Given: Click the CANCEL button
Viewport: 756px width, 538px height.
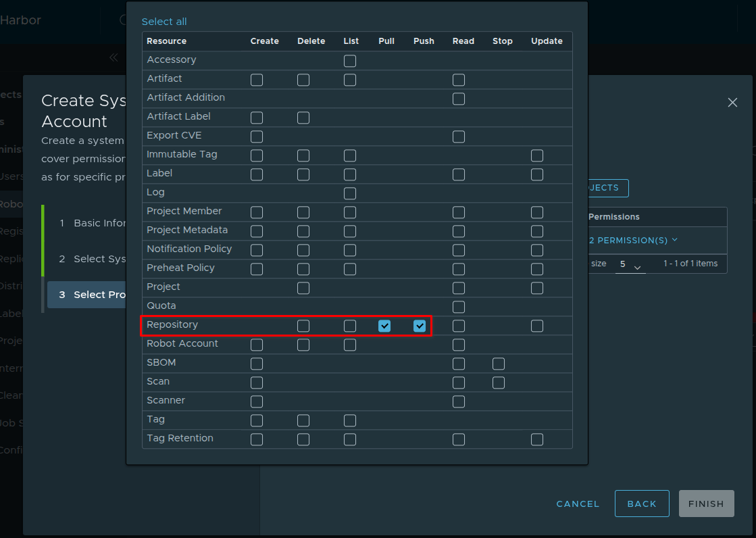Looking at the screenshot, I should [x=578, y=504].
